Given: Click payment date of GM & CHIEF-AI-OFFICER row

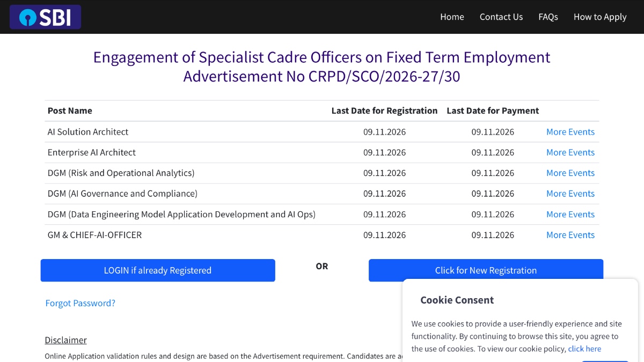Looking at the screenshot, I should tap(493, 235).
